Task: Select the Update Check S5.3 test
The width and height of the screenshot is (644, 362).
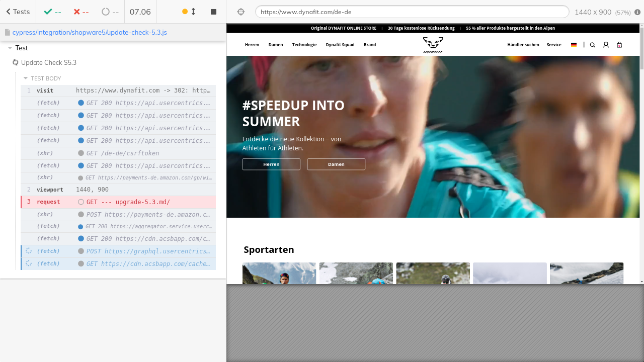Action: [x=48, y=62]
